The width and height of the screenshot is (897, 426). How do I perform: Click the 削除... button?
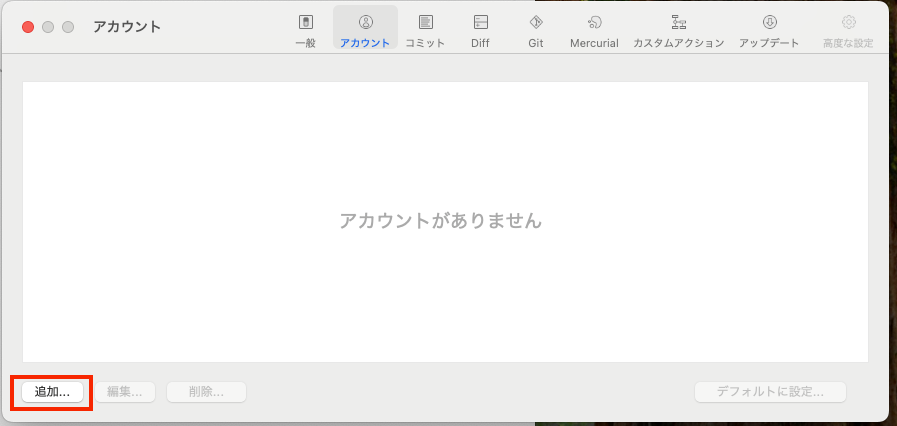point(207,392)
